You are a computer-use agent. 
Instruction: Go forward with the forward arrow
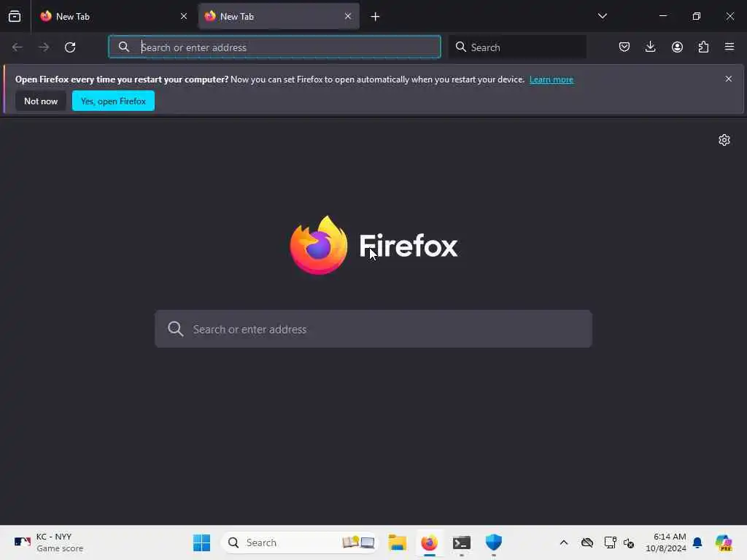point(44,47)
